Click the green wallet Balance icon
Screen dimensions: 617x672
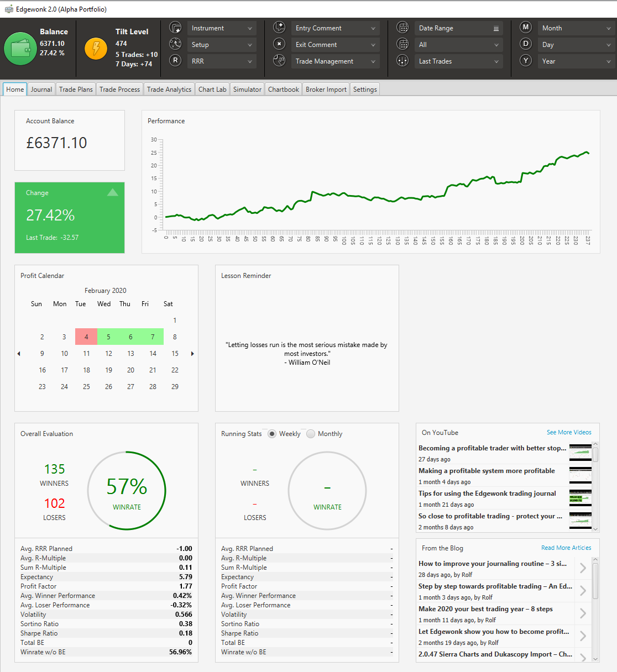(x=20, y=49)
